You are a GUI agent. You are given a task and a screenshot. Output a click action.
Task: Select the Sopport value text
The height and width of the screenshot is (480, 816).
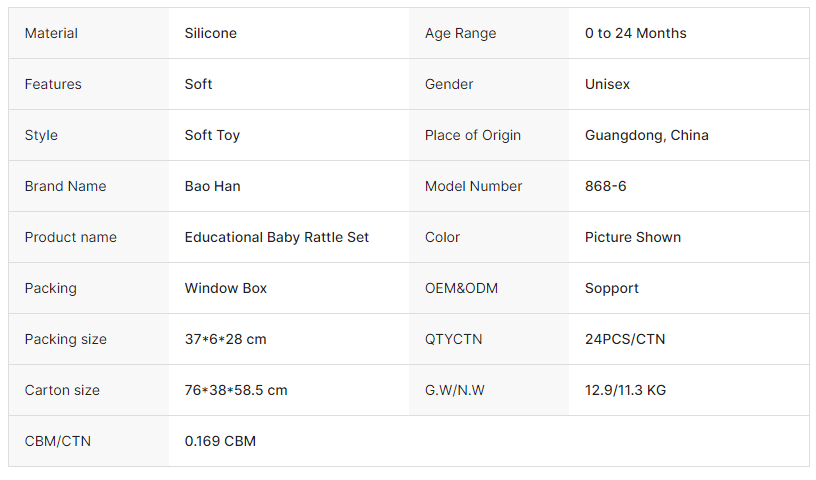pyautogui.click(x=612, y=288)
